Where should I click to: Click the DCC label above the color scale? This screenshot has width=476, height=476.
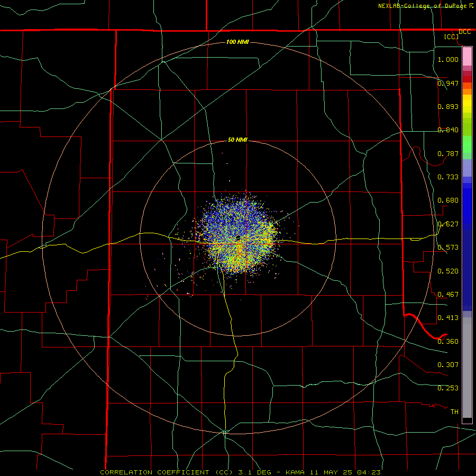464,32
